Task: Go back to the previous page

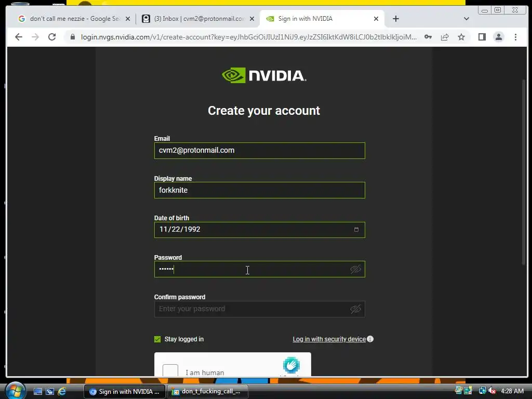Action: click(19, 37)
